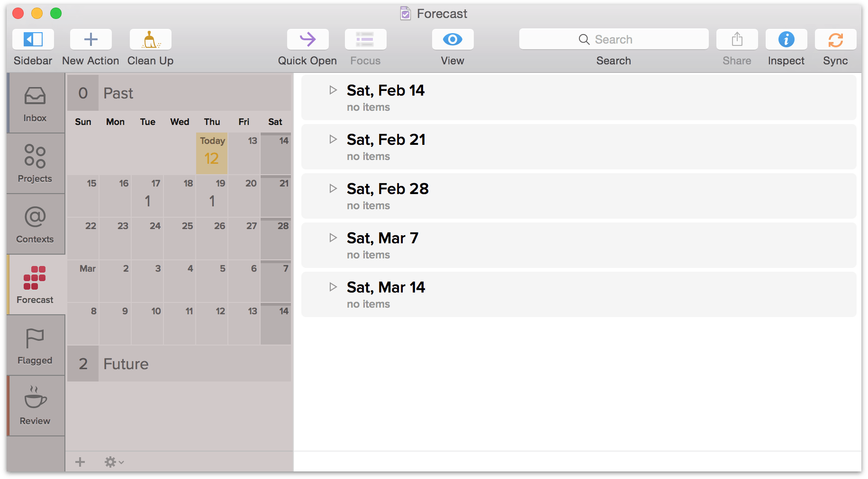Select Saturday 21 in the calendar
Screen dimensions: 868x479
[x=276, y=196]
